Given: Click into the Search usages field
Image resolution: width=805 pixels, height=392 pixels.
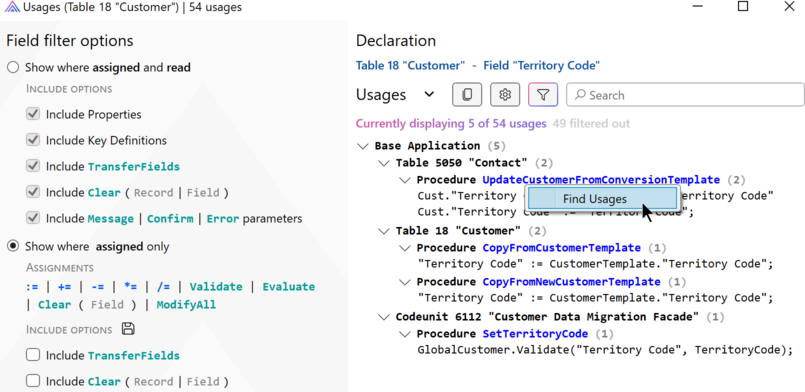Looking at the screenshot, I should click(x=685, y=95).
